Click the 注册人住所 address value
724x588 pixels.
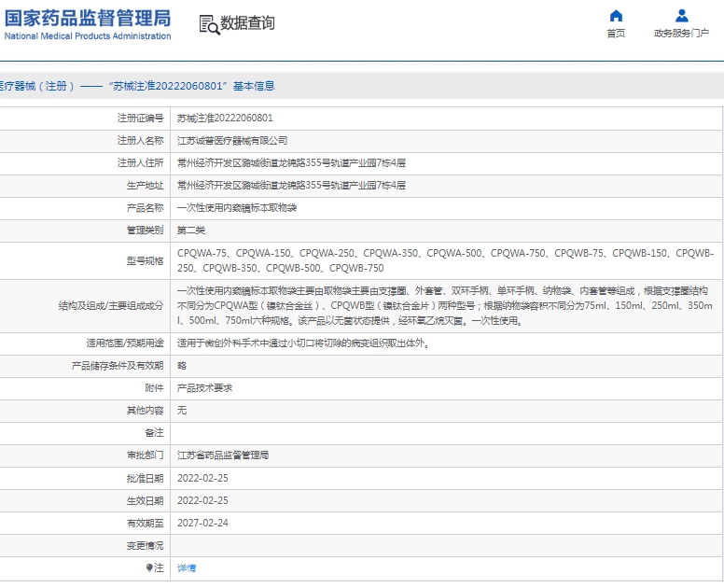click(291, 162)
